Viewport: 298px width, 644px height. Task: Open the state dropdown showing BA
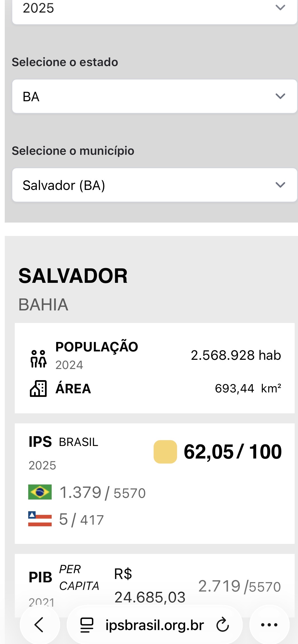[x=154, y=97]
